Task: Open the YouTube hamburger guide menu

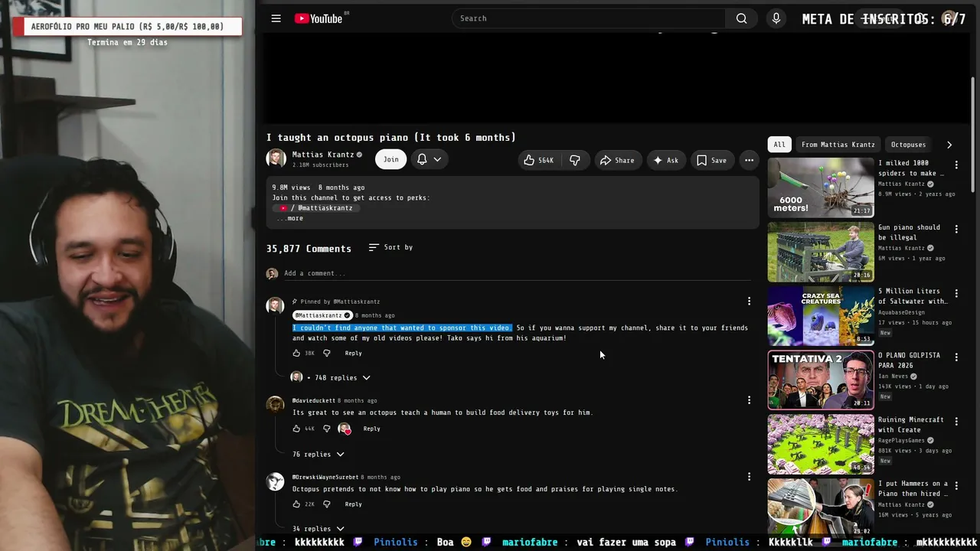Action: 276,18
